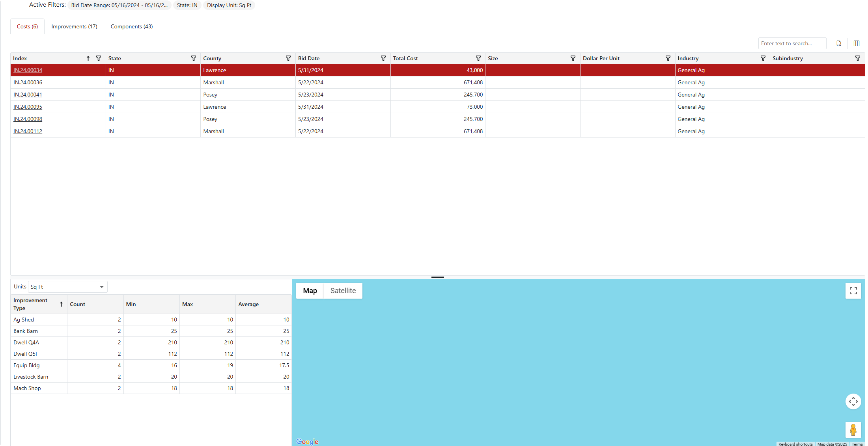Toggle Improvement Type sort arrow

coord(61,304)
